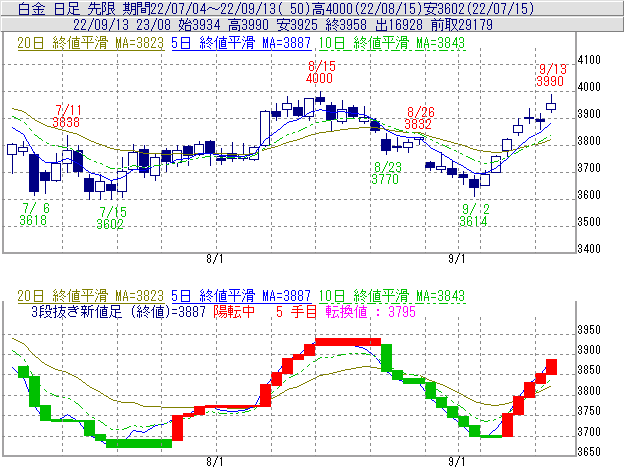Click the 9/2 low label 3614
Screen dimensions: 624x475
click(x=474, y=221)
